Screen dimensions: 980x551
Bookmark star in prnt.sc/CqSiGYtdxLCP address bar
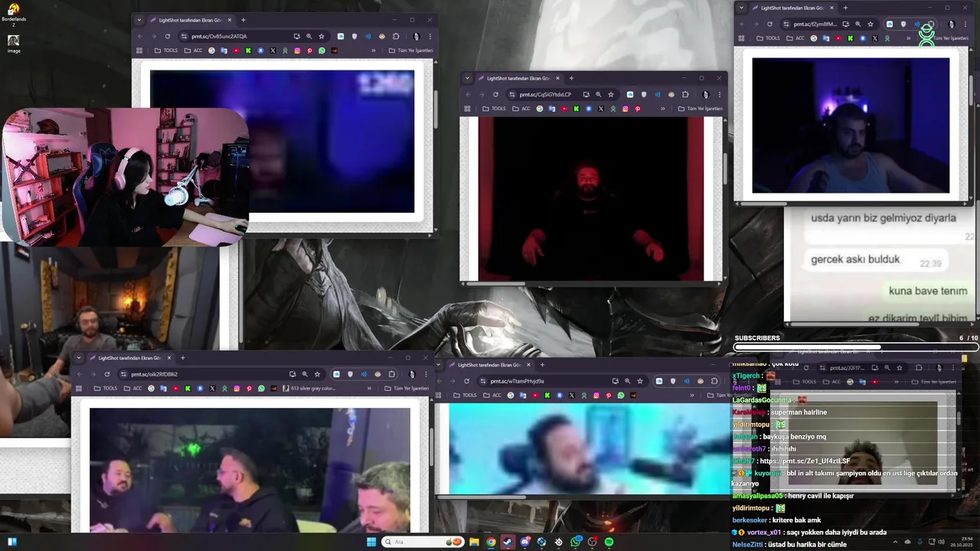coord(611,94)
